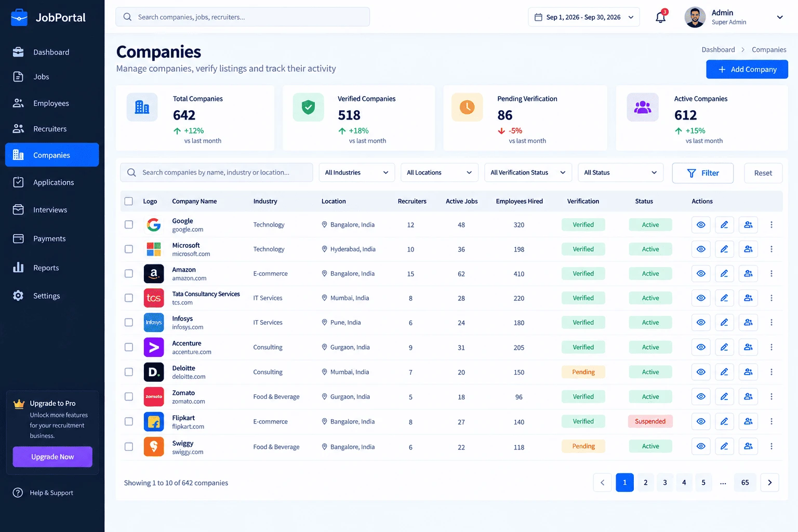The width and height of the screenshot is (798, 532).
Task: Click the Filter button
Action: point(703,173)
